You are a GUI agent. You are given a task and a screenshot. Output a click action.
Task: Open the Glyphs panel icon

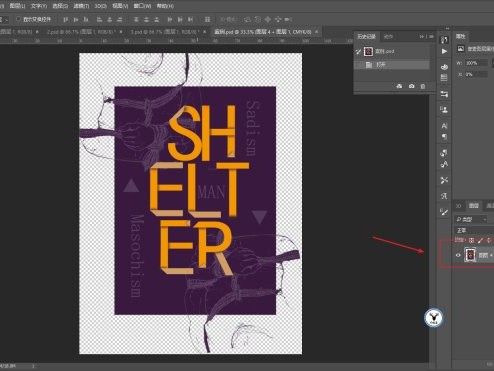pyautogui.click(x=444, y=196)
